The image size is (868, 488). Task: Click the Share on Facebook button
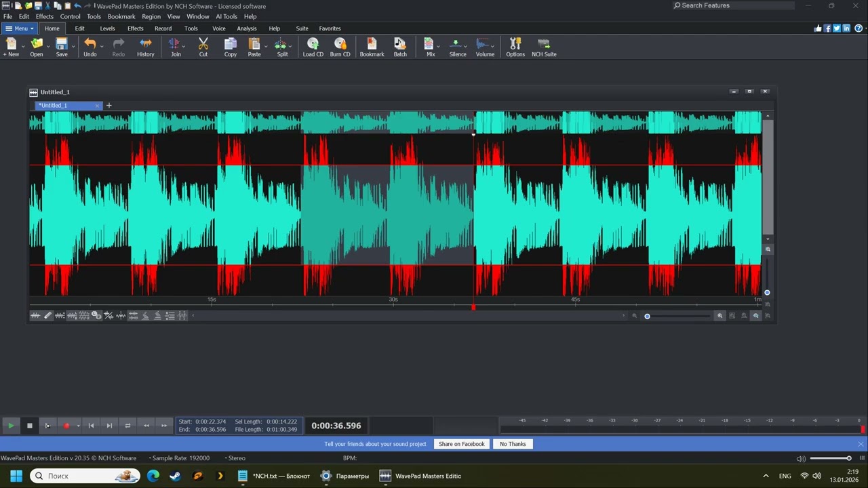462,444
